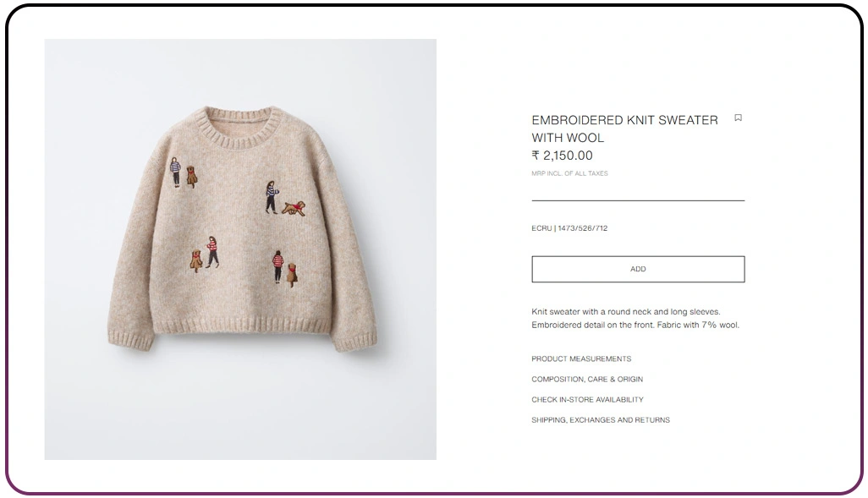Click the knit sweater description paragraph

pyautogui.click(x=635, y=318)
